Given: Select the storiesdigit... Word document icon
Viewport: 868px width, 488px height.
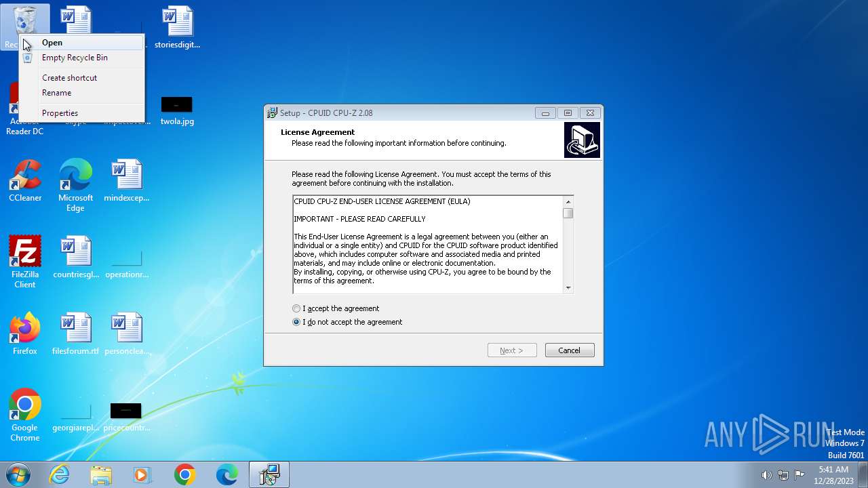Looking at the screenshot, I should [178, 28].
